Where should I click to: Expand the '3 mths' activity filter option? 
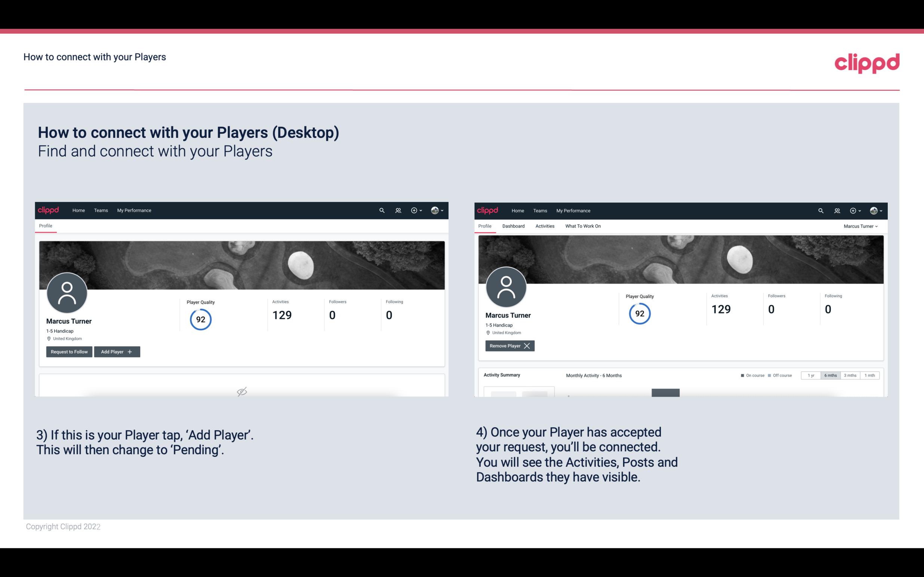click(851, 375)
